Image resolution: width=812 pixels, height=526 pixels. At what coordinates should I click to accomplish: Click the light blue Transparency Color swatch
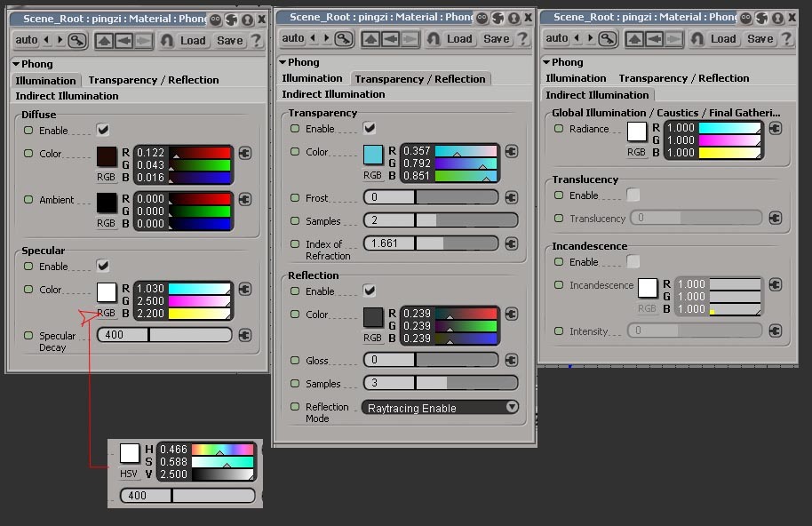coord(373,155)
